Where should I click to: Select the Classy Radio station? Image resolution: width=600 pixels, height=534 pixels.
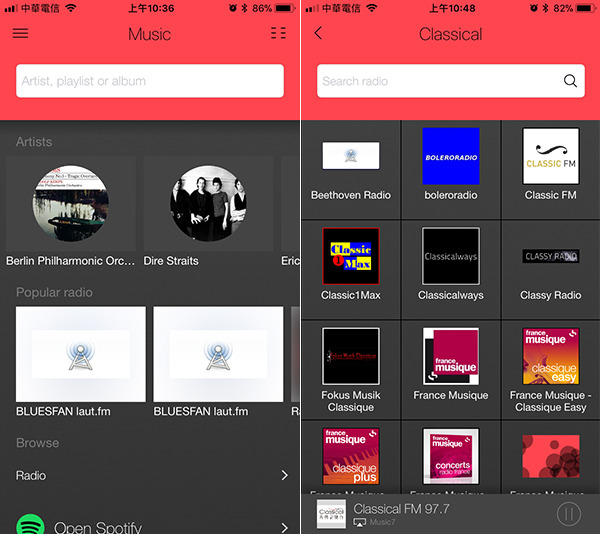pyautogui.click(x=551, y=257)
